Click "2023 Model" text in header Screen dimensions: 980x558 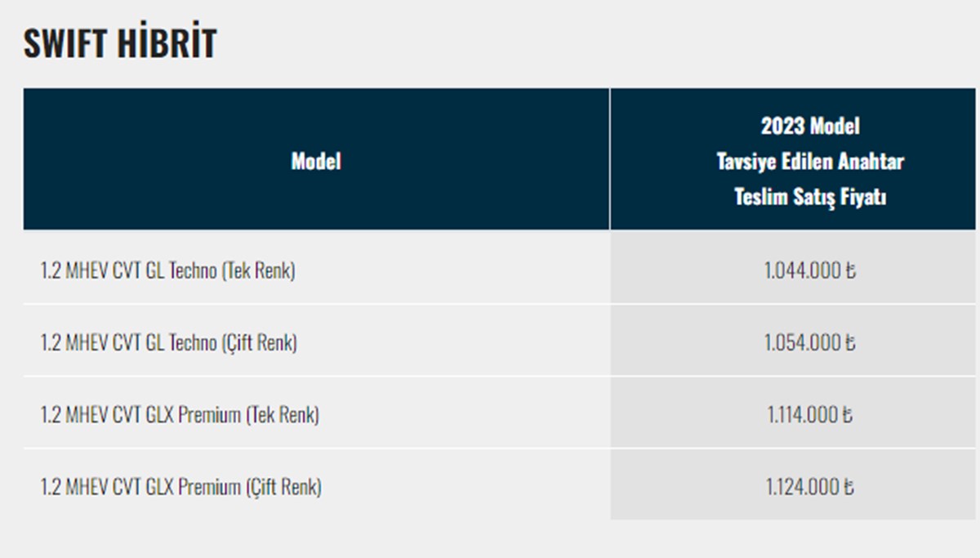click(x=810, y=126)
